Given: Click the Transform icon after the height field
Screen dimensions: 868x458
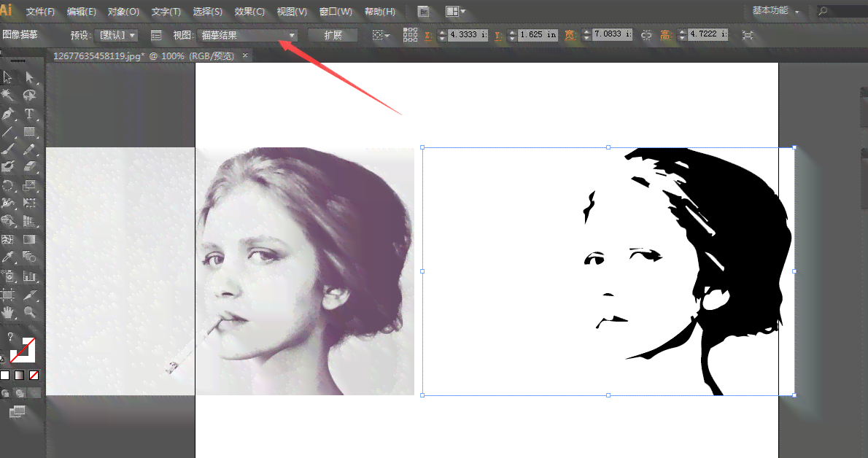Looking at the screenshot, I should point(748,35).
